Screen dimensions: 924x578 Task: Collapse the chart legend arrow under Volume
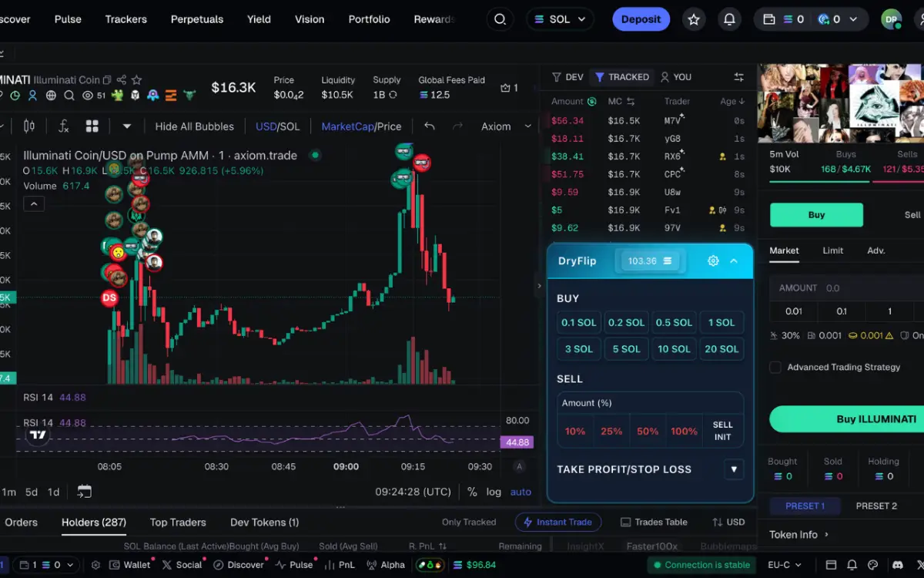click(x=34, y=204)
